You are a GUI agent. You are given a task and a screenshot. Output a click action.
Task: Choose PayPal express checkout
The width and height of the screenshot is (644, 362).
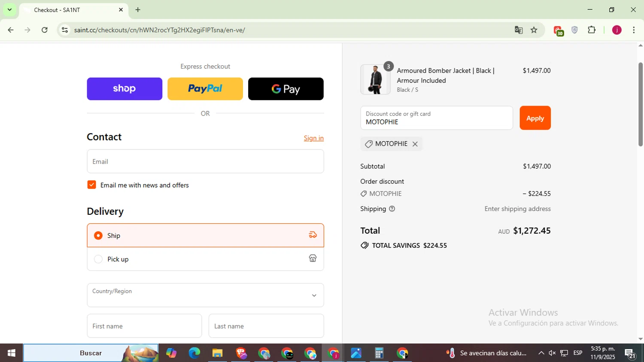click(205, 89)
